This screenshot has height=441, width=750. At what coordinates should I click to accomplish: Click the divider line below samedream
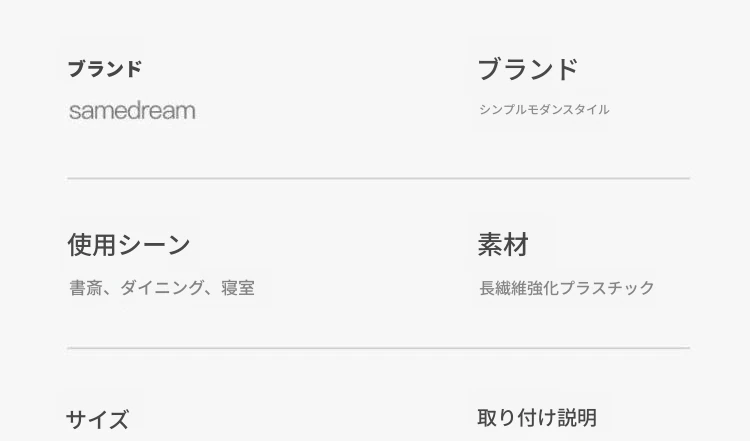point(378,178)
